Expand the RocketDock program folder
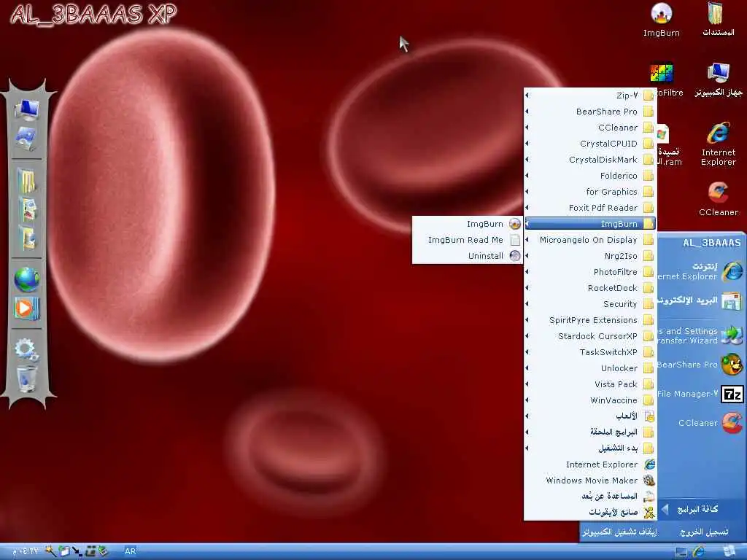This screenshot has width=747, height=560. click(x=590, y=287)
